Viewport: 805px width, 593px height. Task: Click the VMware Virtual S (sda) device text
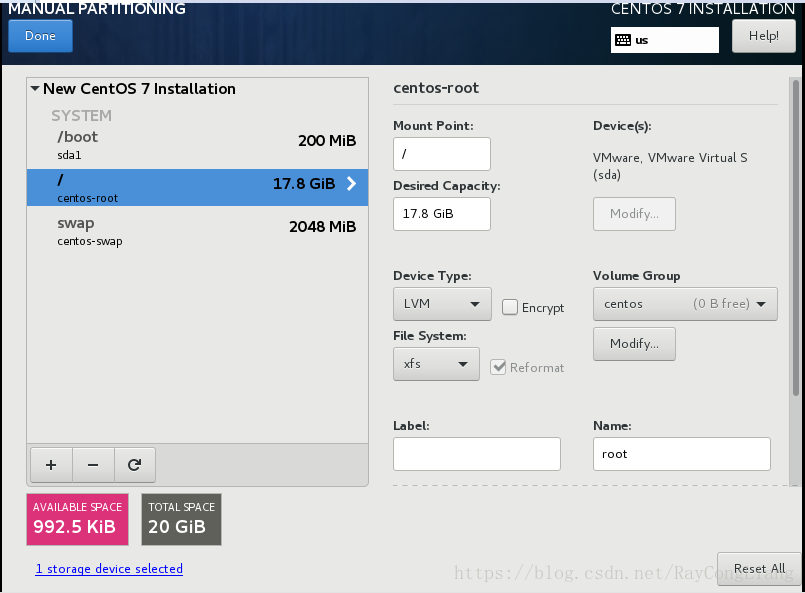[670, 166]
